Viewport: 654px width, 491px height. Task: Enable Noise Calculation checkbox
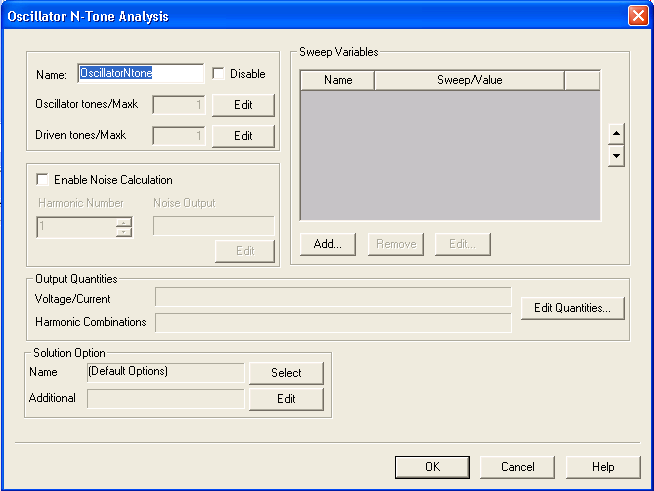(x=42, y=180)
